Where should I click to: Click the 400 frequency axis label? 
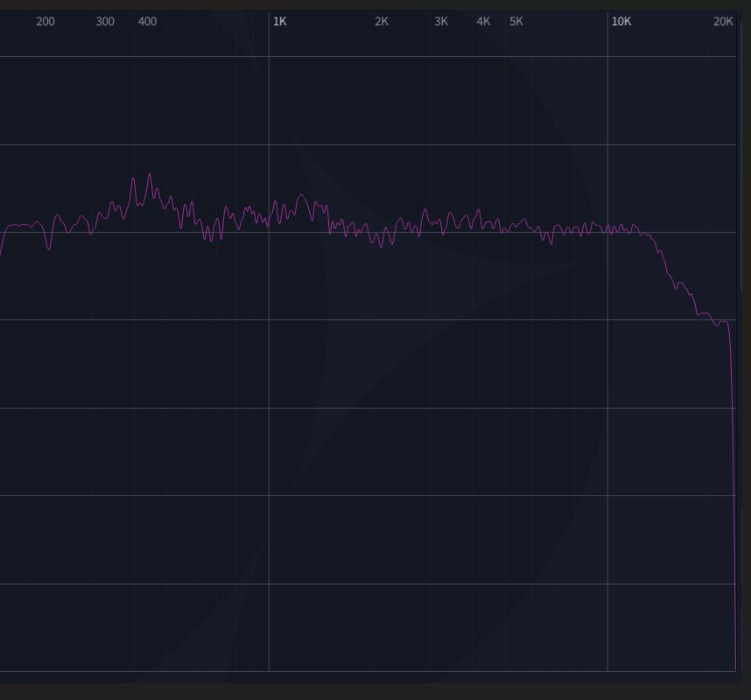[147, 22]
